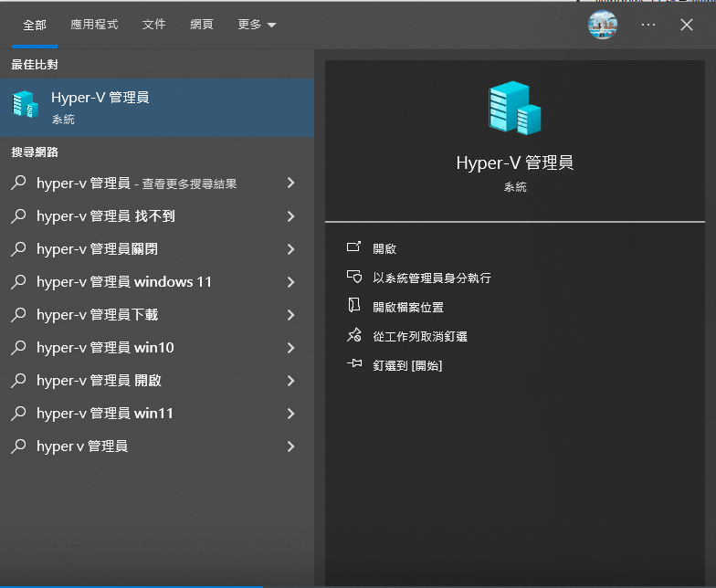Select suggestion hyper-v 管理員 win11

pos(157,413)
